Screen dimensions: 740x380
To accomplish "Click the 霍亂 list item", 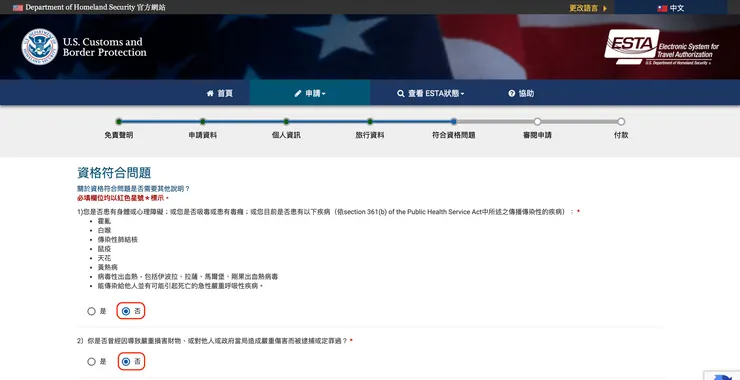I will click(x=104, y=221).
